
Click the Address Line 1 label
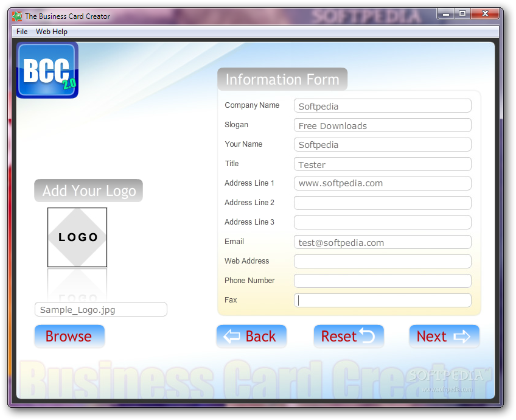coord(249,183)
